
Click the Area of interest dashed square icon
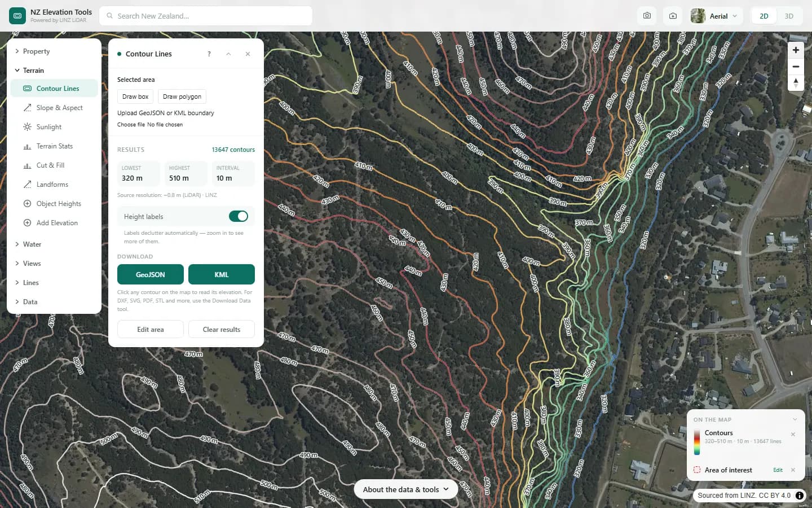click(697, 470)
